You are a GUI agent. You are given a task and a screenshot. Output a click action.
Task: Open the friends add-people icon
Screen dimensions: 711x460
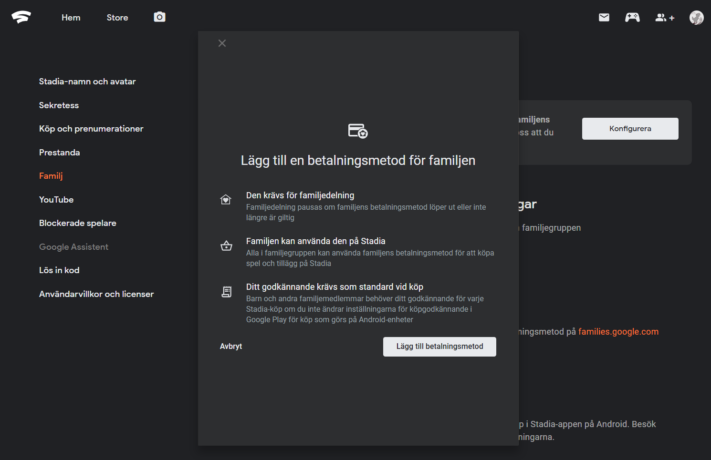click(x=665, y=17)
